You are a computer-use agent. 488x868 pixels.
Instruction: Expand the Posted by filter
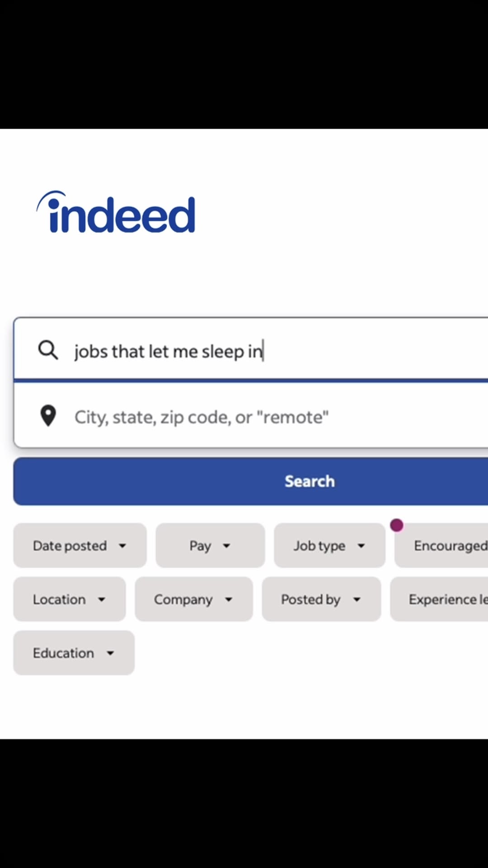tap(321, 599)
